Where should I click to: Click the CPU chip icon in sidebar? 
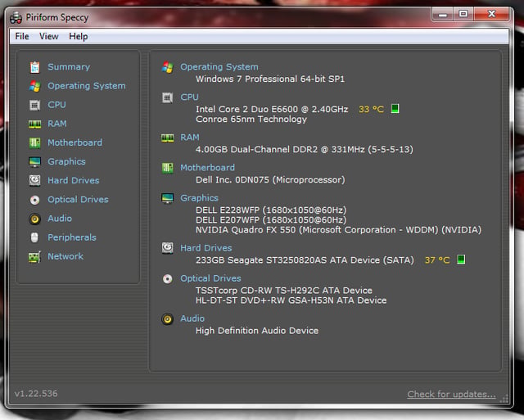[34, 106]
